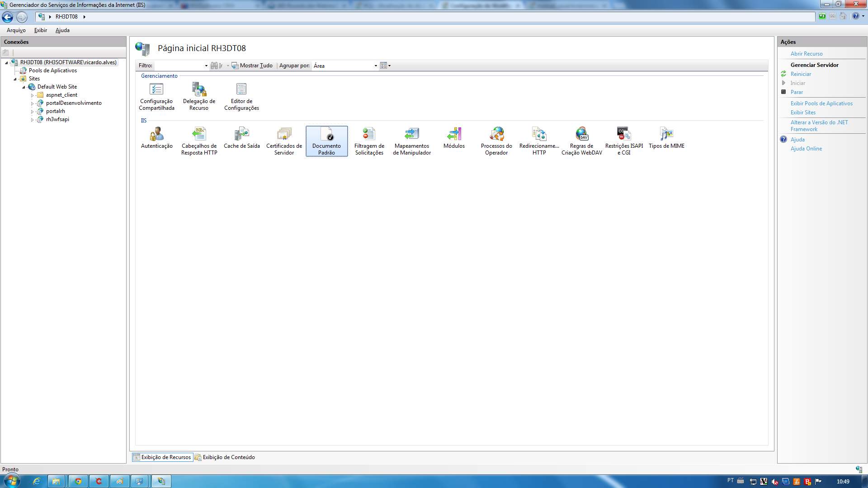Select Default Web Site in tree
The width and height of the screenshot is (868, 488).
[57, 87]
